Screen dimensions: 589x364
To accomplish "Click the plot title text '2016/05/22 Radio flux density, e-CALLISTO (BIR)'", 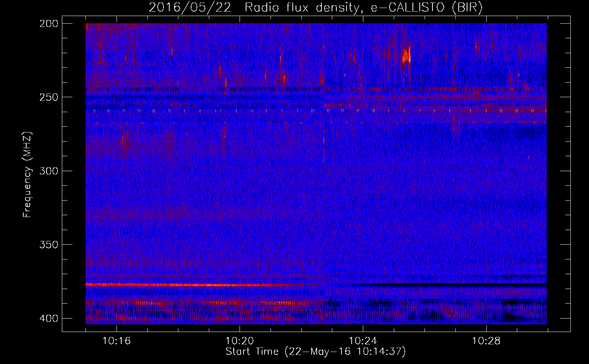I will click(316, 7).
